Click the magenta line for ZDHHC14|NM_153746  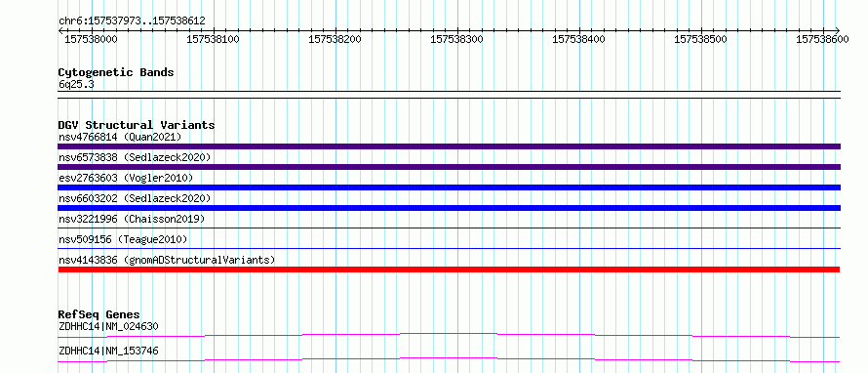[449, 359]
